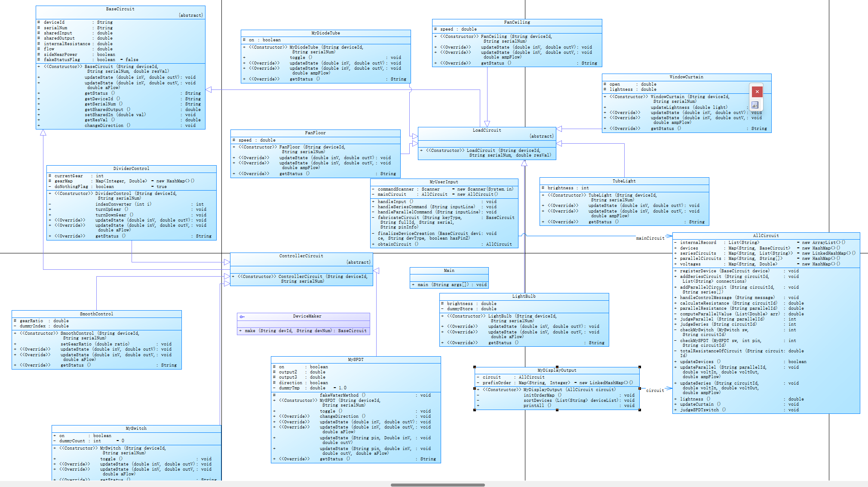Image resolution: width=868 pixels, height=487 pixels.
Task: Select the BaseCircuit class title
Action: point(120,9)
